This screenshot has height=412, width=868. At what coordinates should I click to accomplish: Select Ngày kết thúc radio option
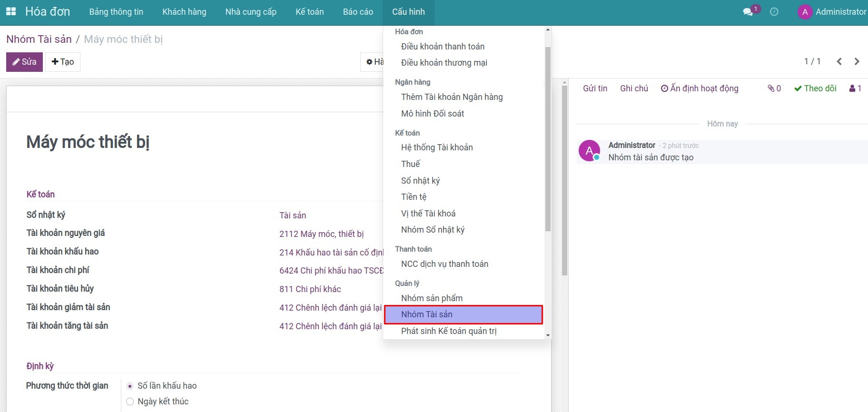click(x=130, y=402)
